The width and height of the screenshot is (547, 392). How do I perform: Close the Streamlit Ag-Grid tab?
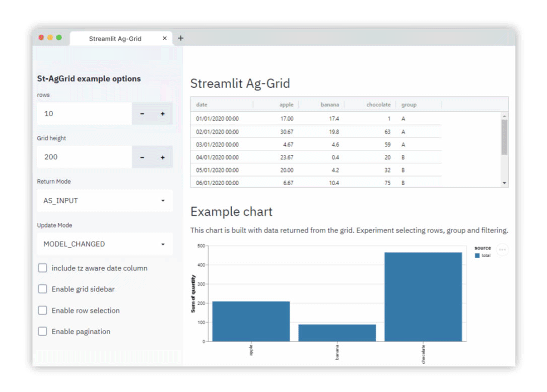pyautogui.click(x=165, y=38)
